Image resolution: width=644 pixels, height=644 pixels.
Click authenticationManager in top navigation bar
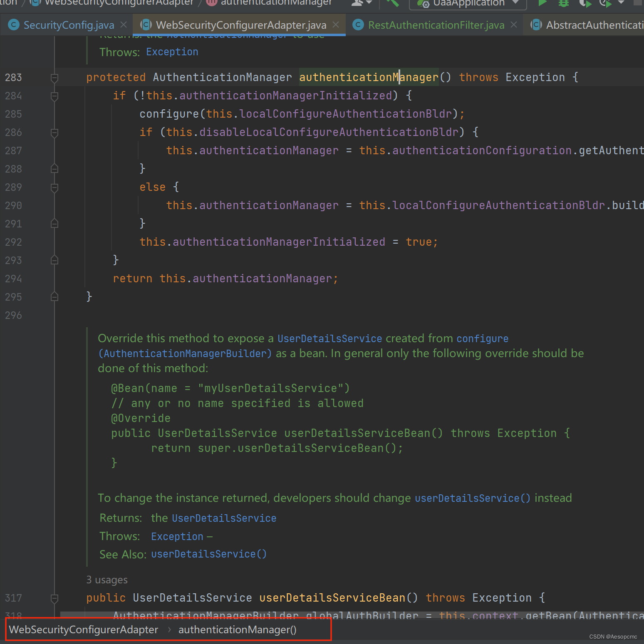(x=276, y=2)
